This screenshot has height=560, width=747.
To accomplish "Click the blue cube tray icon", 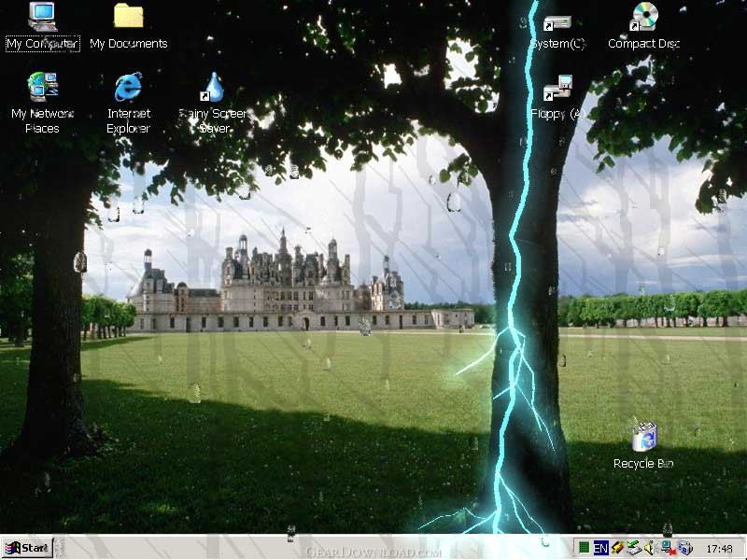I will click(684, 548).
